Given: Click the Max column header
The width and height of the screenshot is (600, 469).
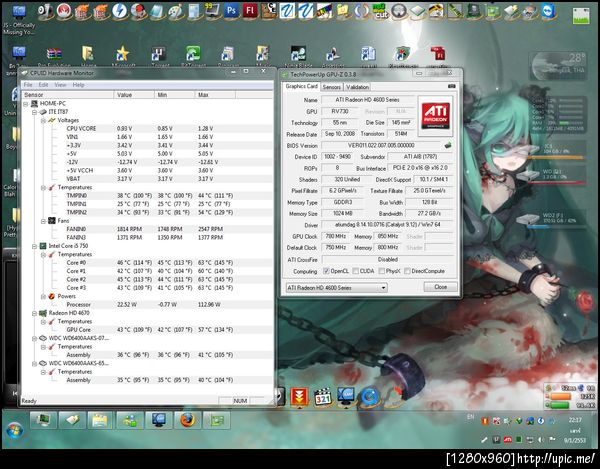Looking at the screenshot, I should (215, 94).
